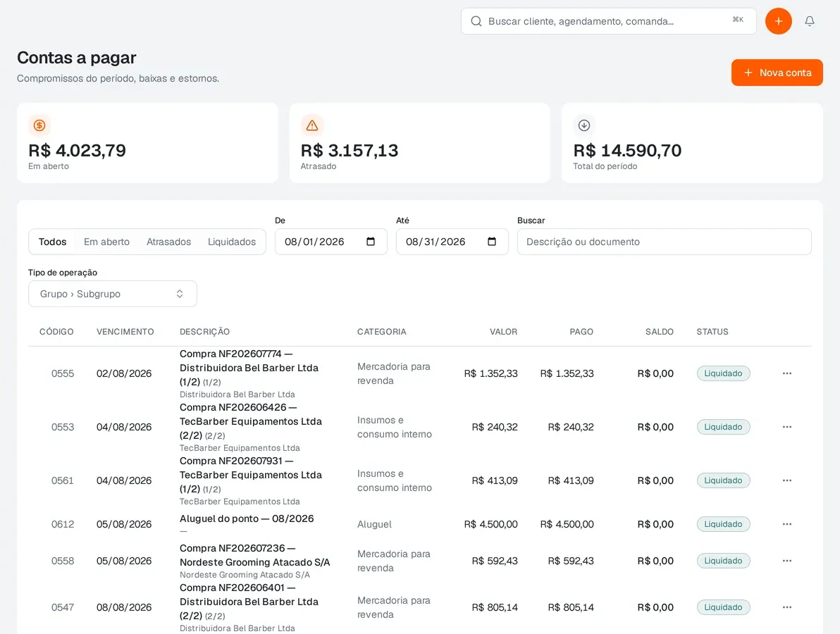Viewport: 840px width, 634px height.
Task: Open row actions menu for code 0553
Action: (x=786, y=427)
